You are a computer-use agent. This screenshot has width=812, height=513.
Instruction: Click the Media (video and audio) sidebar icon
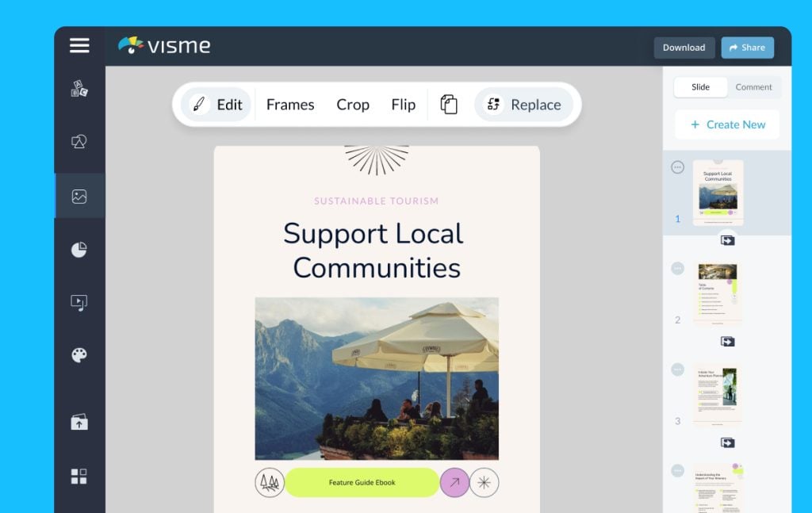click(x=79, y=302)
